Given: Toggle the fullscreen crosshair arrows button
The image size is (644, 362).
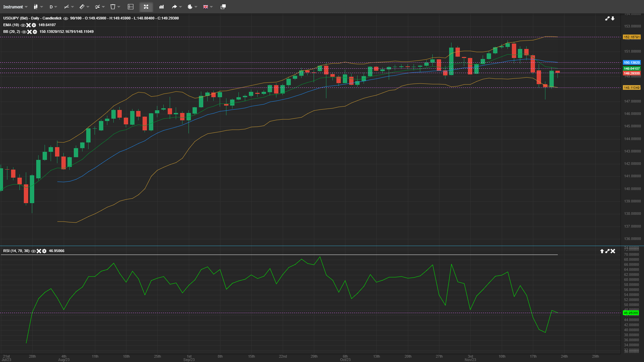Looking at the screenshot, I should click(x=146, y=7).
